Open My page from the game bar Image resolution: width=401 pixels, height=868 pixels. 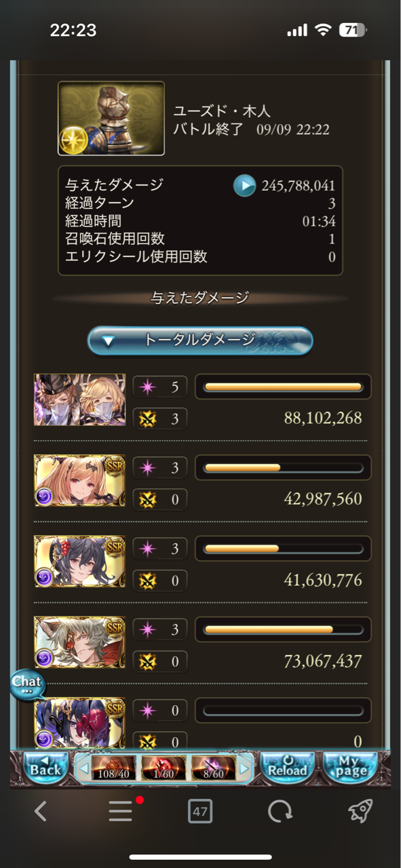350,767
